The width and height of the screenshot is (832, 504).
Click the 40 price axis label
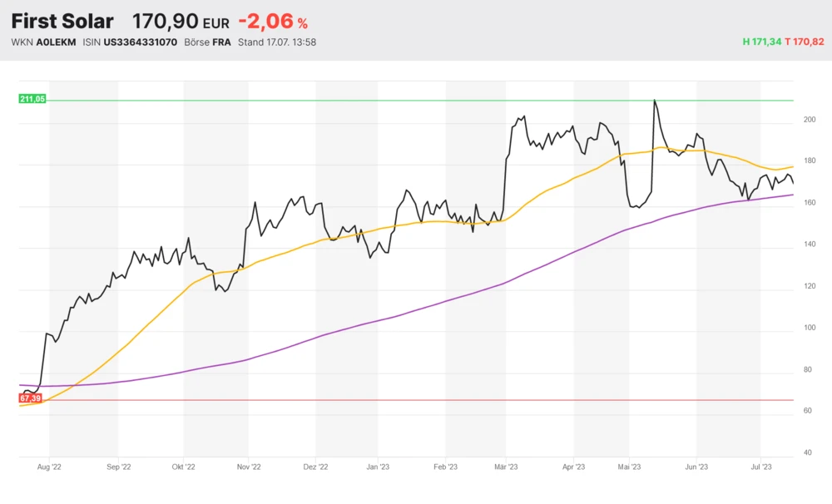[807, 453]
